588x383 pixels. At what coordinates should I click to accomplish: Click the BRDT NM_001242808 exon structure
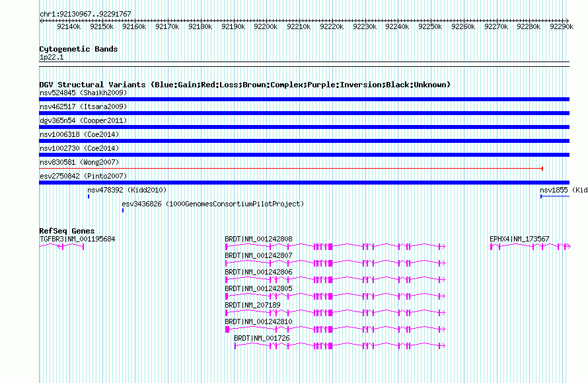point(335,246)
